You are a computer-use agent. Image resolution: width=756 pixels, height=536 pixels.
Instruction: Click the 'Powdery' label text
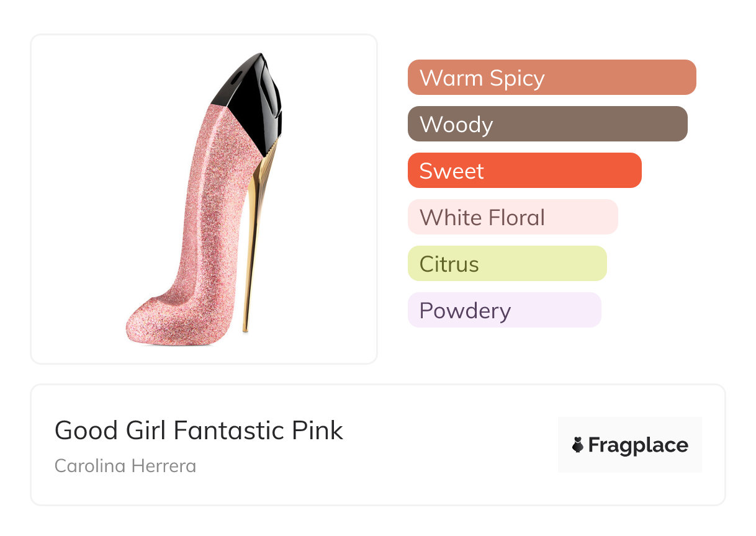coord(465,311)
